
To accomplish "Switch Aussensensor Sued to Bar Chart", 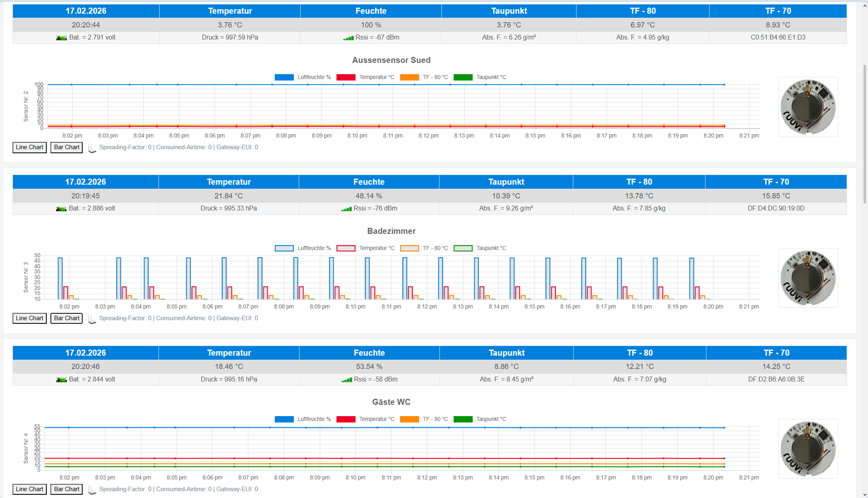I will click(67, 148).
